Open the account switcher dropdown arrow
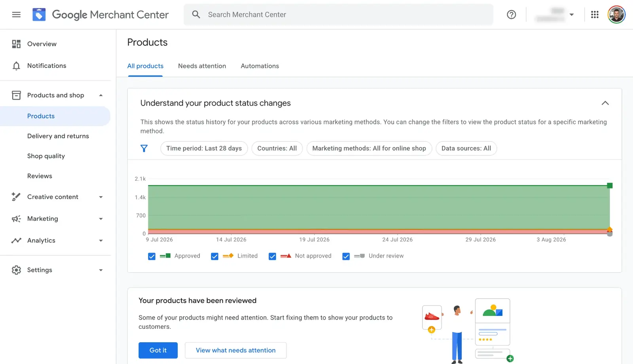 click(571, 15)
